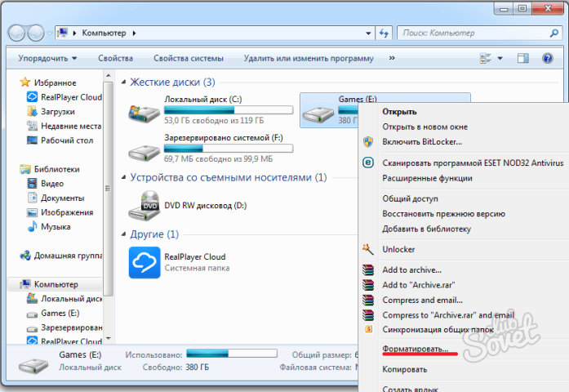Open the RealPlayer Cloud system folder icon
569x392 pixels.
144,262
